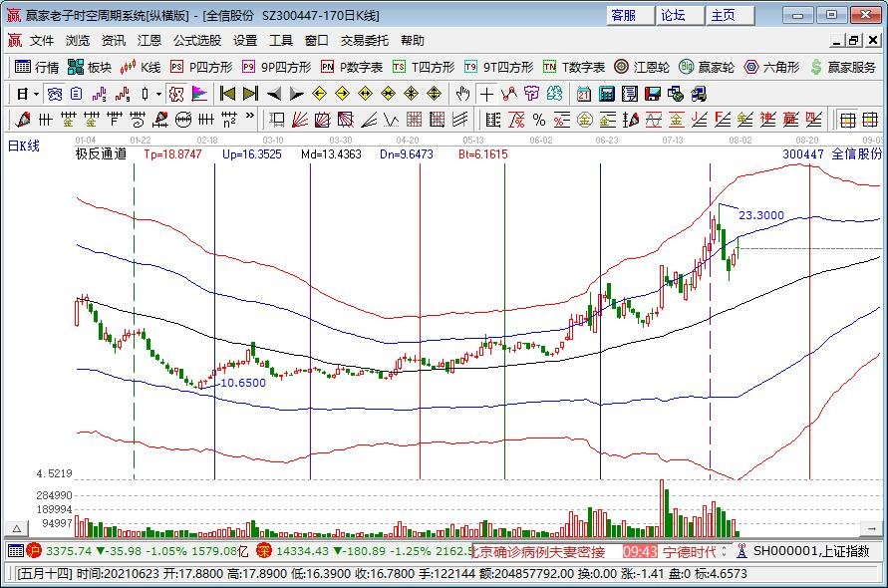This screenshot has height=588, width=888.
Task: Jump to first bar with skip-back arrow
Action: (x=227, y=94)
